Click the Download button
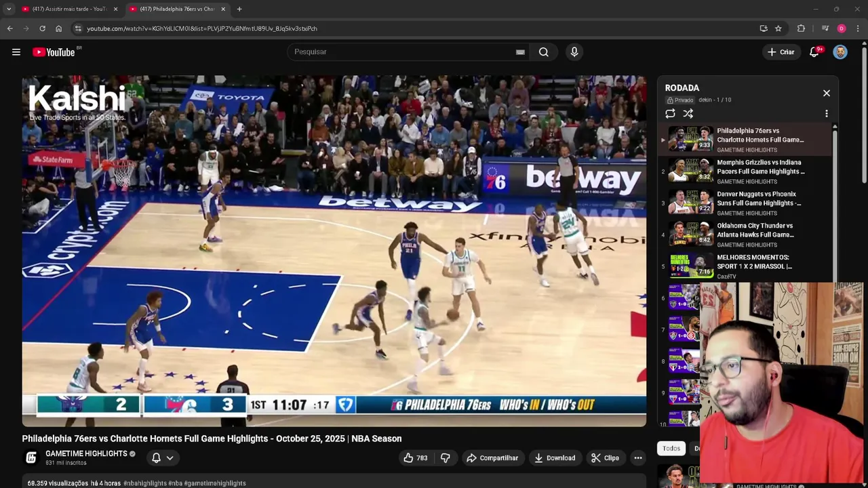This screenshot has height=488, width=868. click(555, 458)
